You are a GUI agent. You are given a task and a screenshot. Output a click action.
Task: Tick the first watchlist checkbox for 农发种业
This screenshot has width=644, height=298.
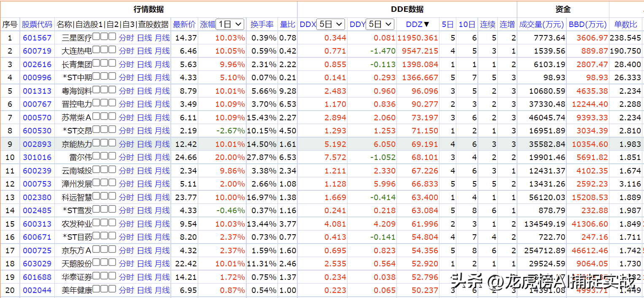(96, 223)
